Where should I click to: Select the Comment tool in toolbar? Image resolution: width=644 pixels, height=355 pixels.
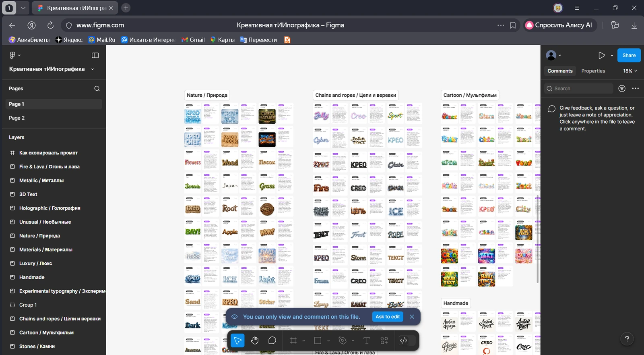pyautogui.click(x=272, y=340)
